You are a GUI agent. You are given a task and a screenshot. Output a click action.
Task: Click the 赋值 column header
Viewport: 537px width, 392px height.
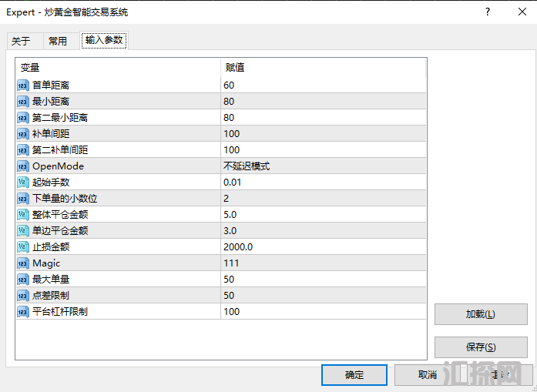coord(324,68)
